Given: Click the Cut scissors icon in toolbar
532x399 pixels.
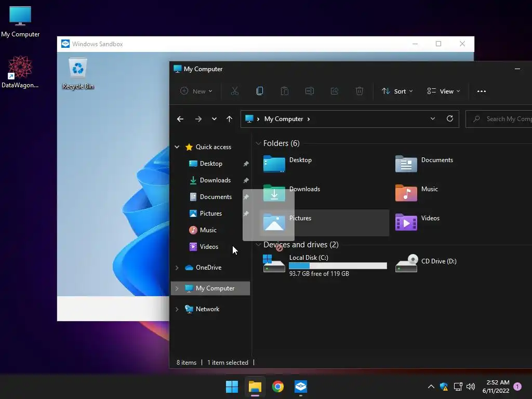Looking at the screenshot, I should [x=234, y=91].
